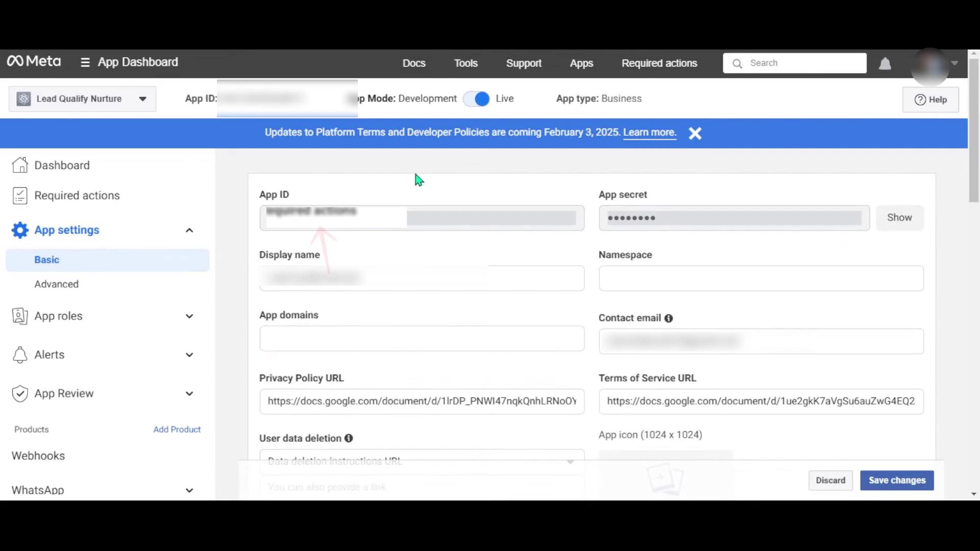Image resolution: width=980 pixels, height=551 pixels.
Task: Click the Help question mark button
Action: 930,99
